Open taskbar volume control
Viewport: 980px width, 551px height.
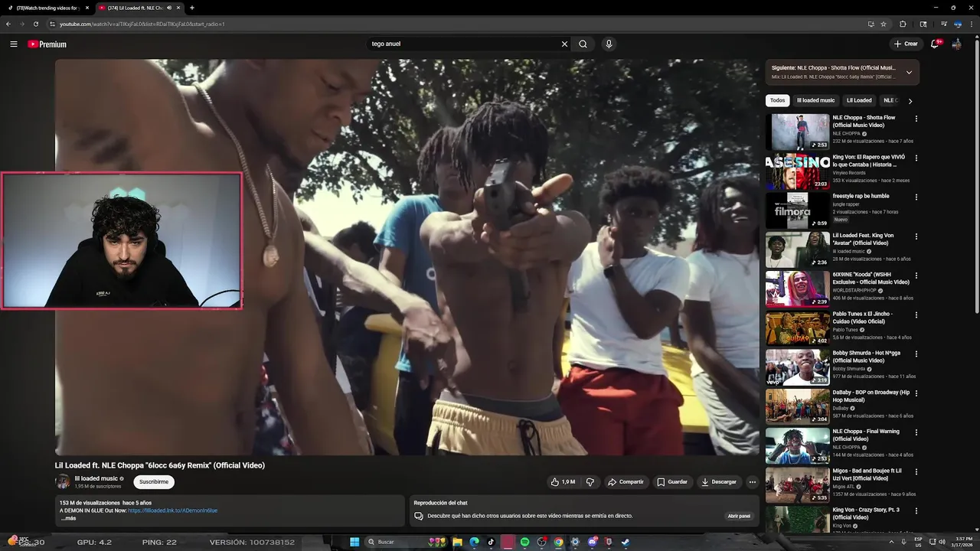pyautogui.click(x=941, y=542)
